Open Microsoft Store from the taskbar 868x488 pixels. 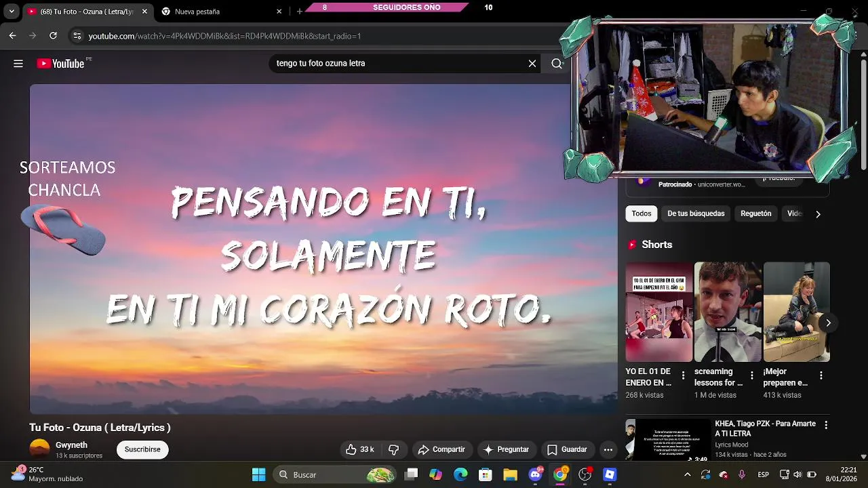486,474
